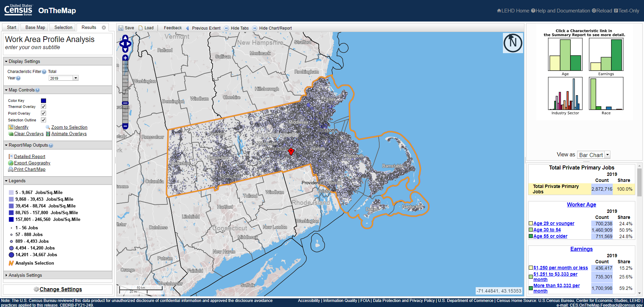Screen dimensions: 644x307
Task: Click the Industry Sector chart thumbnail
Action: click(565, 93)
